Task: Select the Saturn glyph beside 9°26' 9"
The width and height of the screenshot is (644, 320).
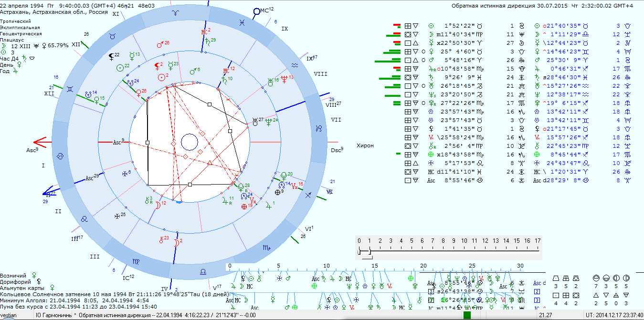Action: point(431,77)
